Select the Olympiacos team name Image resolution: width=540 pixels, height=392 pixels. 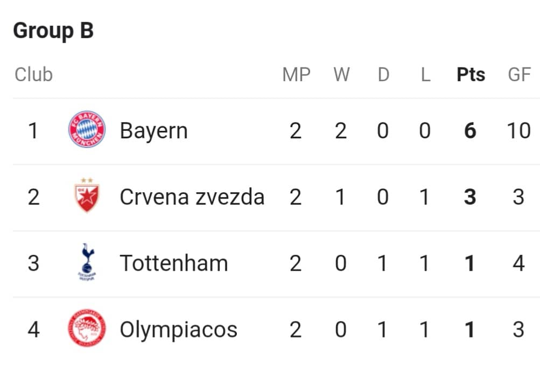pos(178,330)
